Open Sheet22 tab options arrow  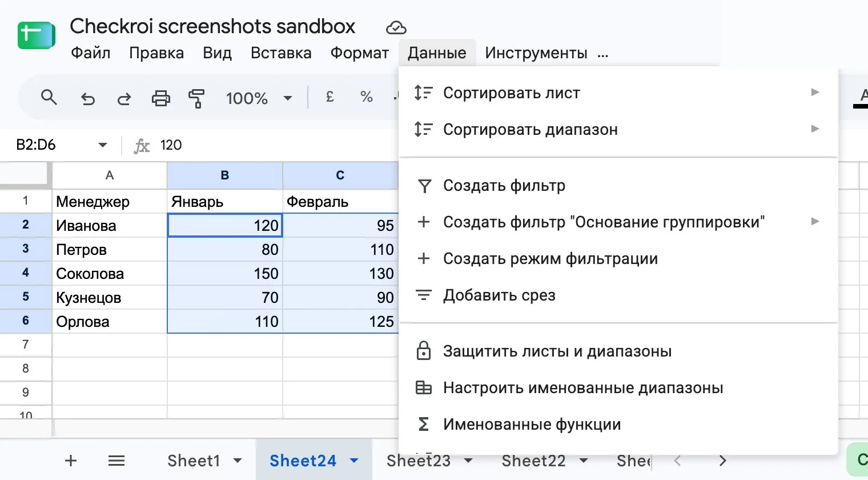click(x=584, y=461)
